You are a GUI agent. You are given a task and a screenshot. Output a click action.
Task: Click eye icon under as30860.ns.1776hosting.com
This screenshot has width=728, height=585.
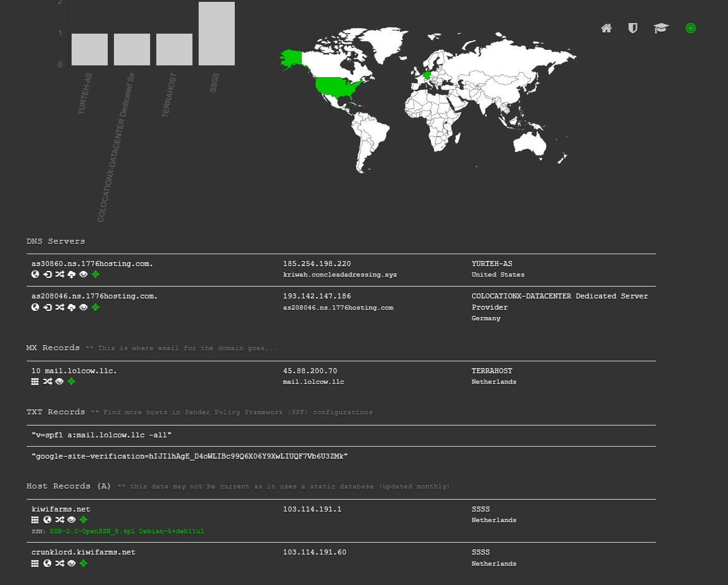pos(83,274)
